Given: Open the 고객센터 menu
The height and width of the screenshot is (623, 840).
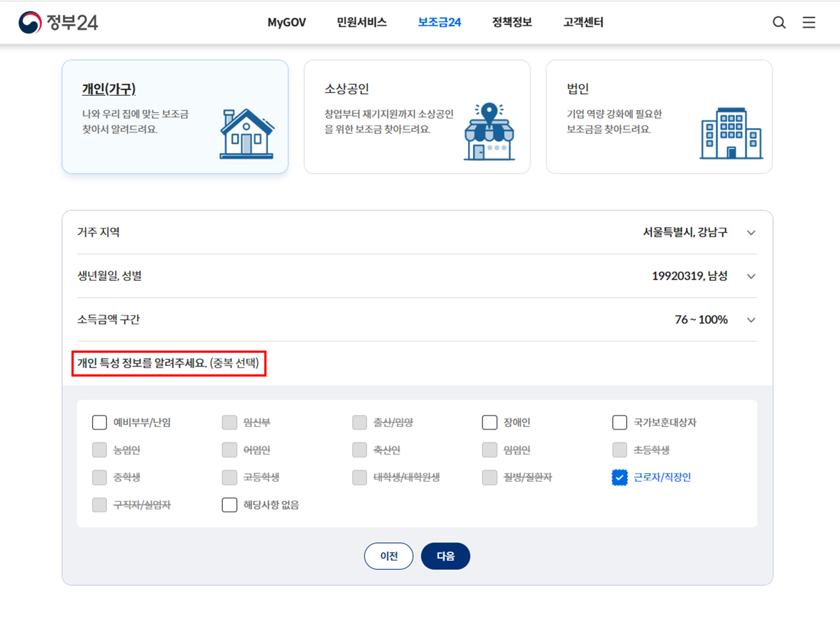Looking at the screenshot, I should point(583,22).
